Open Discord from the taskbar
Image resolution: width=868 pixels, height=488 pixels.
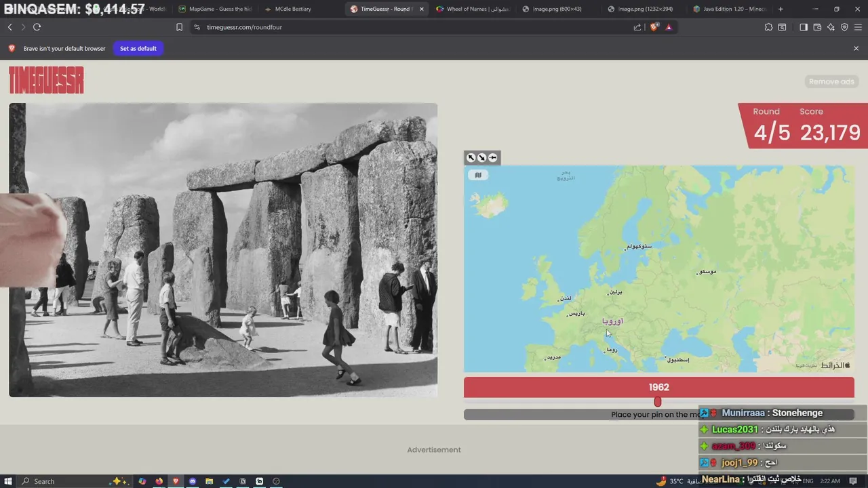point(193,481)
